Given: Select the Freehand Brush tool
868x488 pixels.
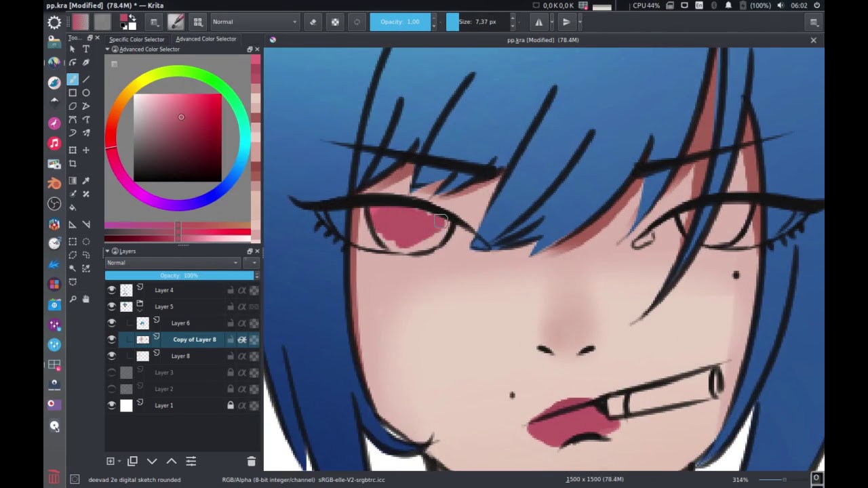Looking at the screenshot, I should point(73,80).
